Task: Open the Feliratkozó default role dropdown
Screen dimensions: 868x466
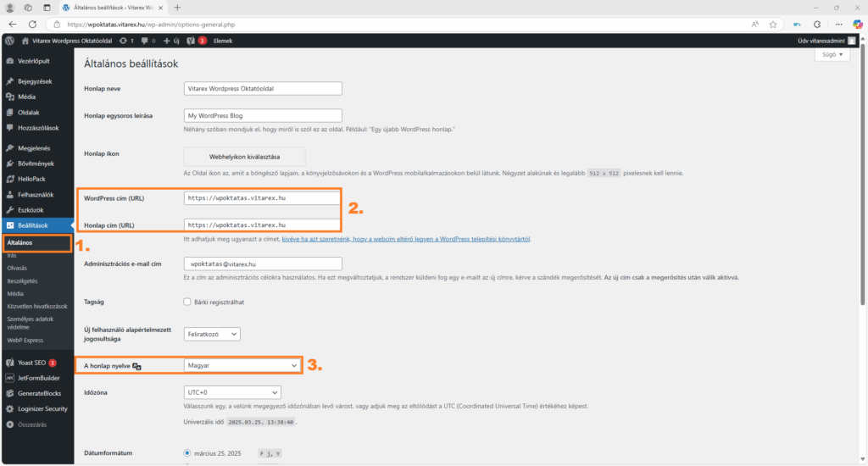Action: pyautogui.click(x=212, y=335)
